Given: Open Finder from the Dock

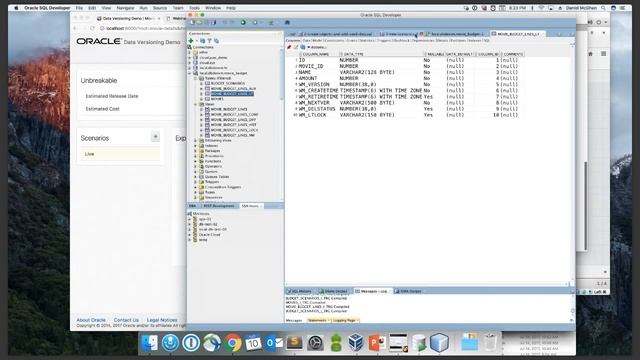Looking at the screenshot, I should point(149,342).
